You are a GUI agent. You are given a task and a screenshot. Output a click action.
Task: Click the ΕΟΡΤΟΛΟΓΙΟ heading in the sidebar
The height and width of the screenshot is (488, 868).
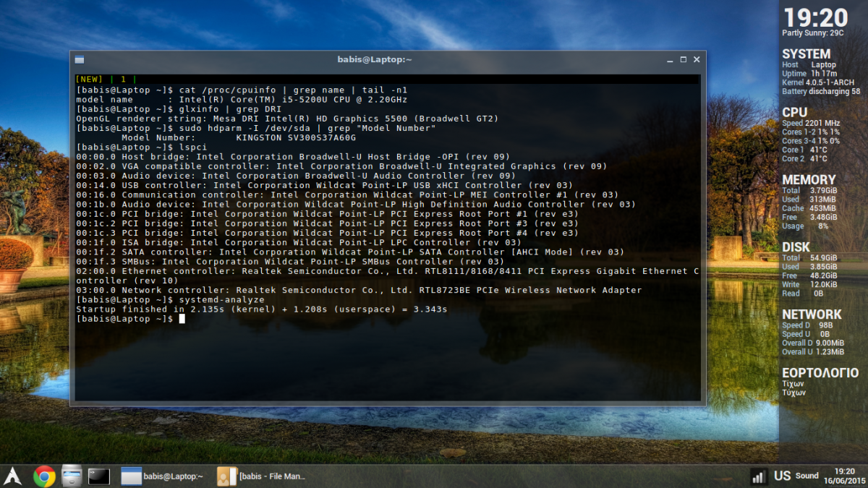820,374
